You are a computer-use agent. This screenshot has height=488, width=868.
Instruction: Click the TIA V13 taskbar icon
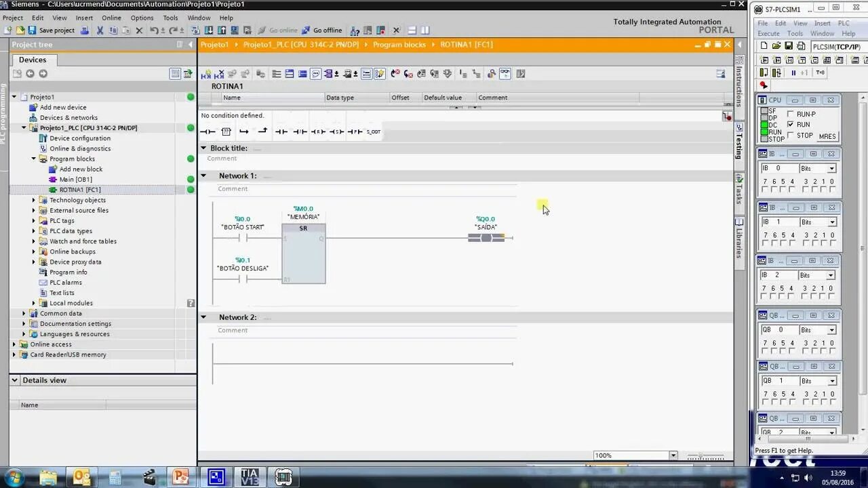tap(249, 477)
